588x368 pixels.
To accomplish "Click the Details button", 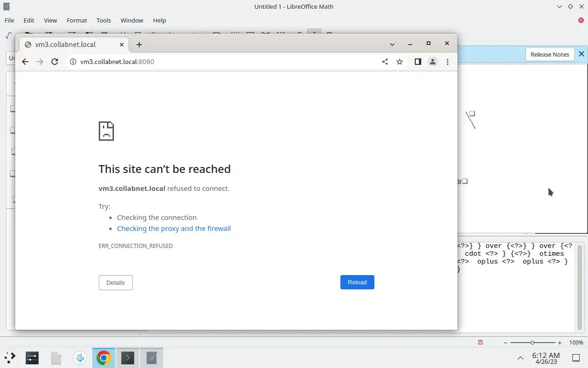I will coord(115,282).
